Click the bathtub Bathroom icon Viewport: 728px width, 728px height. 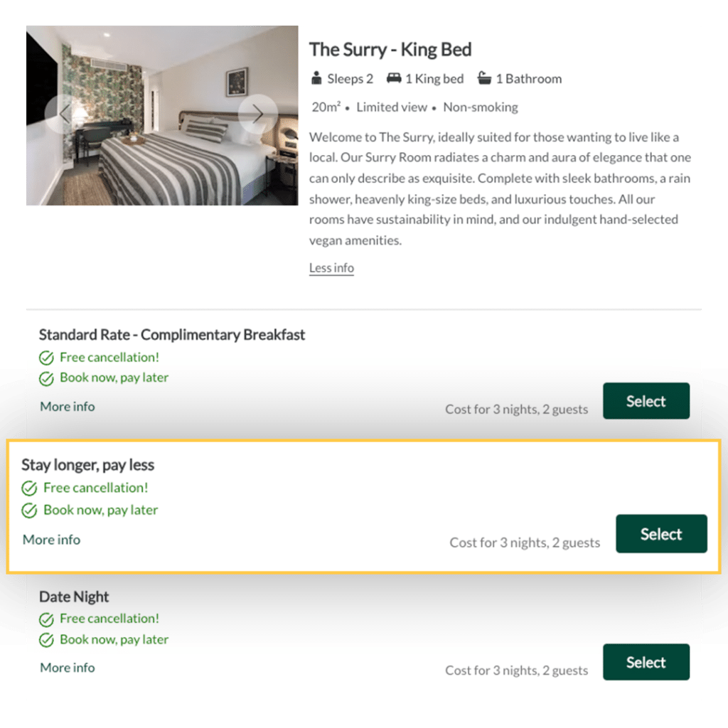pos(485,79)
